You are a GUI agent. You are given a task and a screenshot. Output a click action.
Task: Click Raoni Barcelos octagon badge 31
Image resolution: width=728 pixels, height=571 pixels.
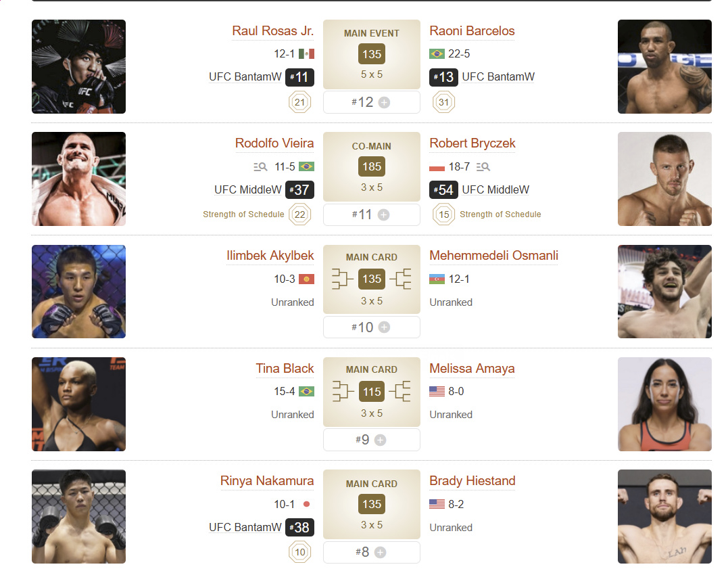click(x=444, y=102)
